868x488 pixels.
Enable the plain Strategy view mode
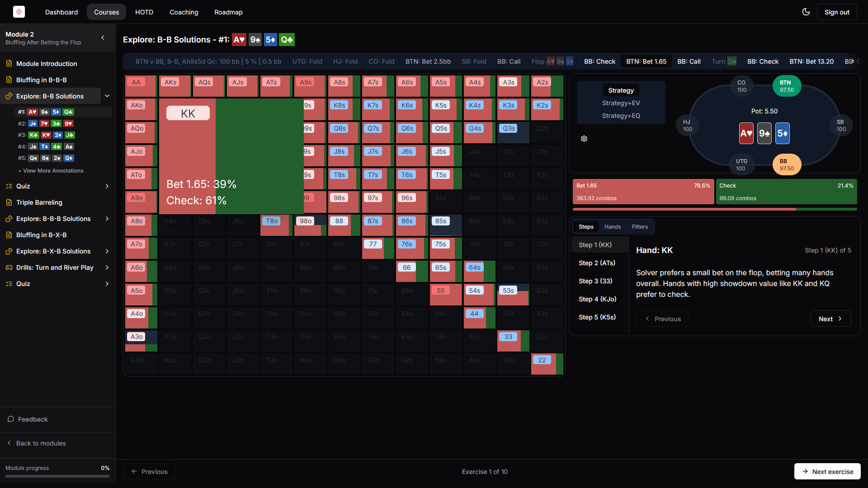coord(620,90)
